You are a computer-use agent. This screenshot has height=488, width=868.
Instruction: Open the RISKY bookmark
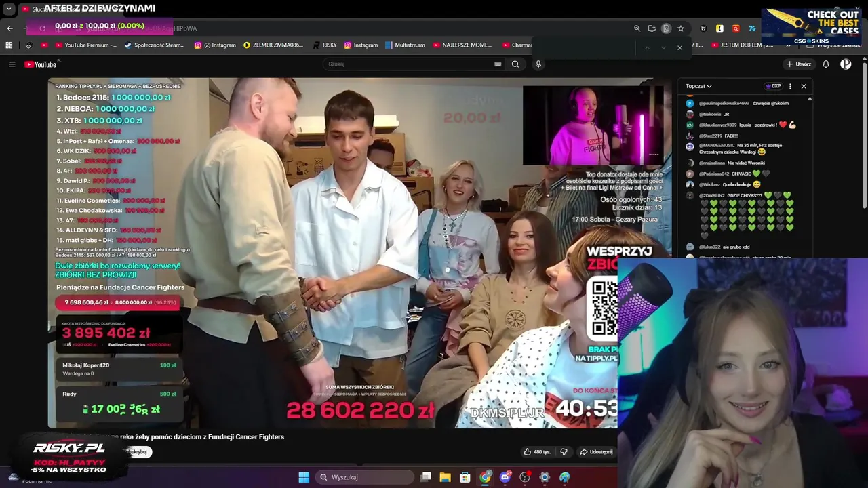pos(325,45)
